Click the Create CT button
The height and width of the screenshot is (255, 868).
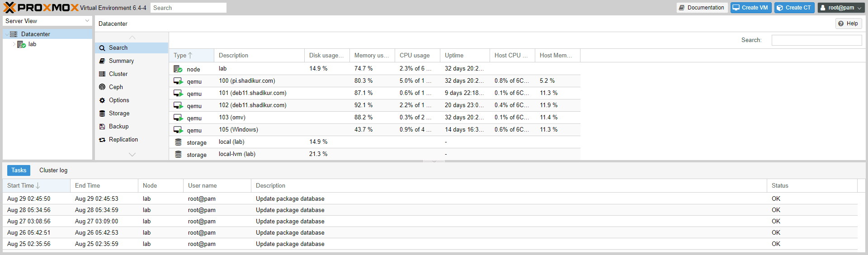tap(794, 8)
